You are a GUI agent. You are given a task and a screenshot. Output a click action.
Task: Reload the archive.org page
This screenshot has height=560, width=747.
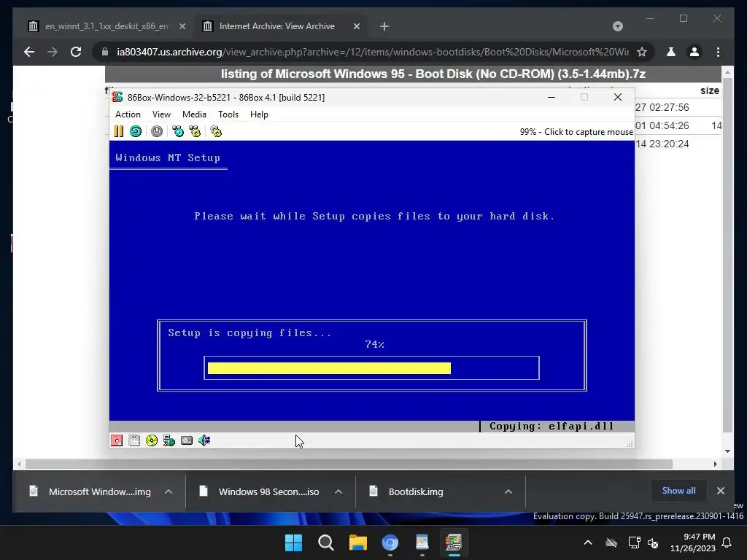76,52
